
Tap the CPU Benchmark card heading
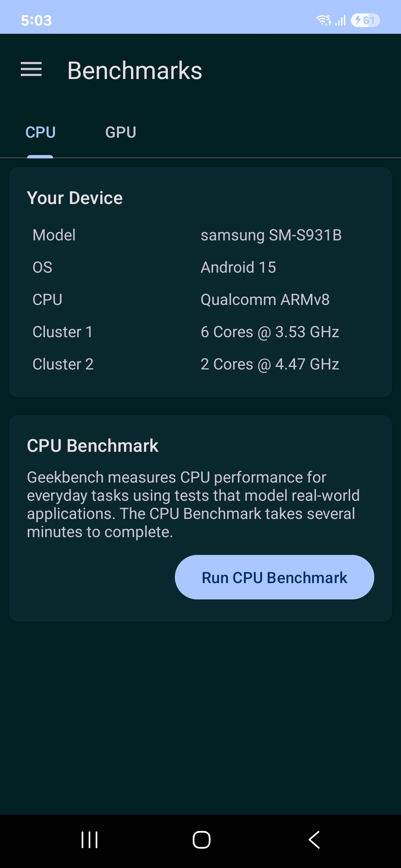[x=92, y=445]
